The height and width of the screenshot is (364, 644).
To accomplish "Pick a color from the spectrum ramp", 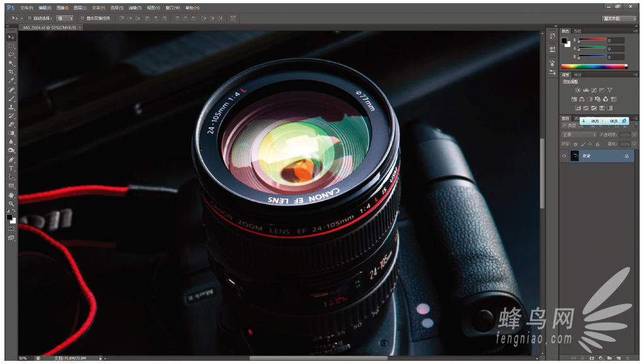I will (594, 66).
